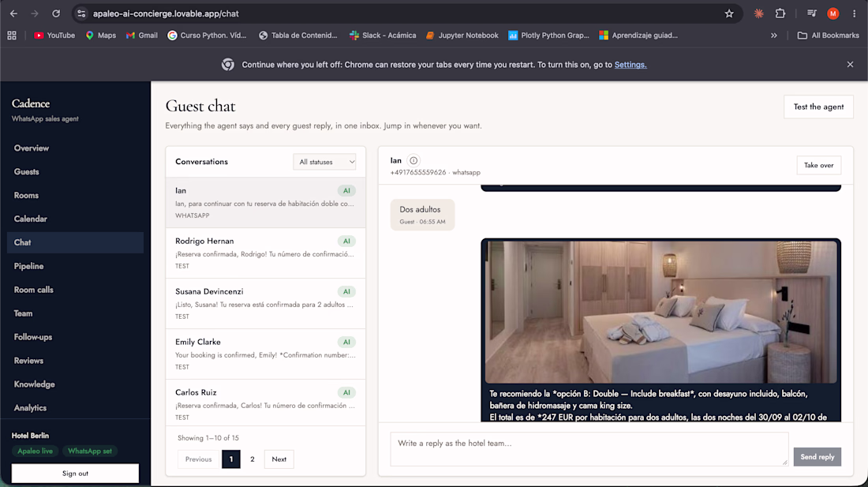View site information icon in address bar
Viewport: 868px width, 487px height.
[81, 14]
